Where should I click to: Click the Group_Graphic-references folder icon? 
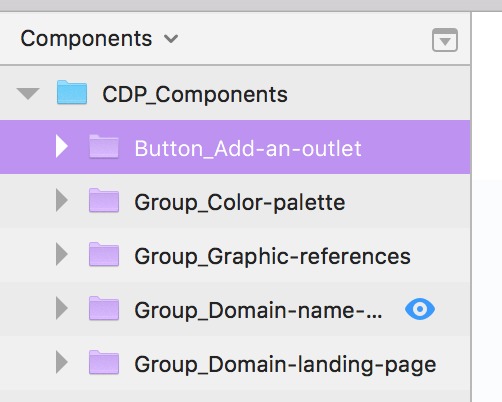(x=104, y=254)
